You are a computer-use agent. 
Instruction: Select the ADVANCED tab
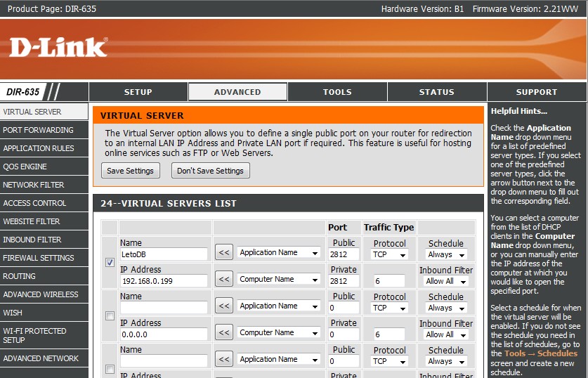237,92
